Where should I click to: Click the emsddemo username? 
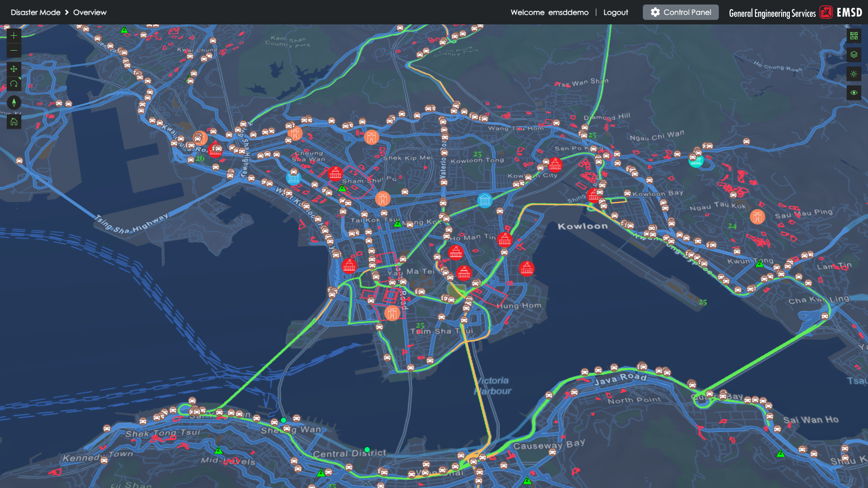click(568, 12)
